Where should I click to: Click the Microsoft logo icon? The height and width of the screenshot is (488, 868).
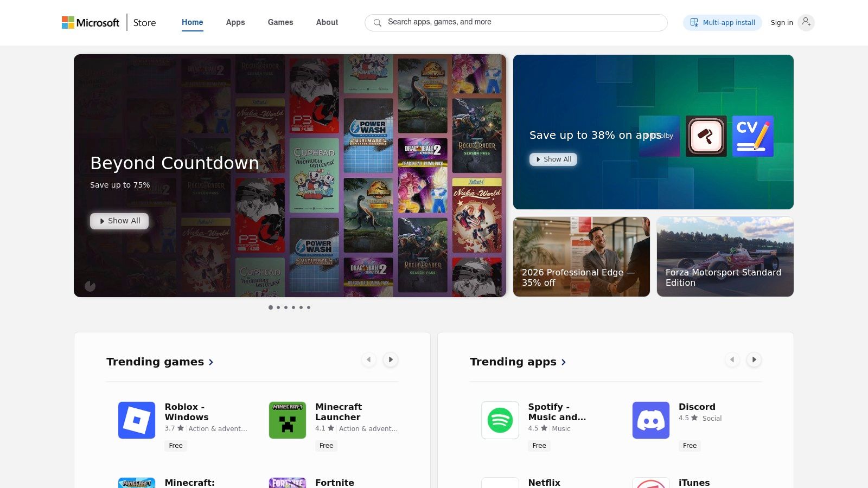click(x=68, y=22)
